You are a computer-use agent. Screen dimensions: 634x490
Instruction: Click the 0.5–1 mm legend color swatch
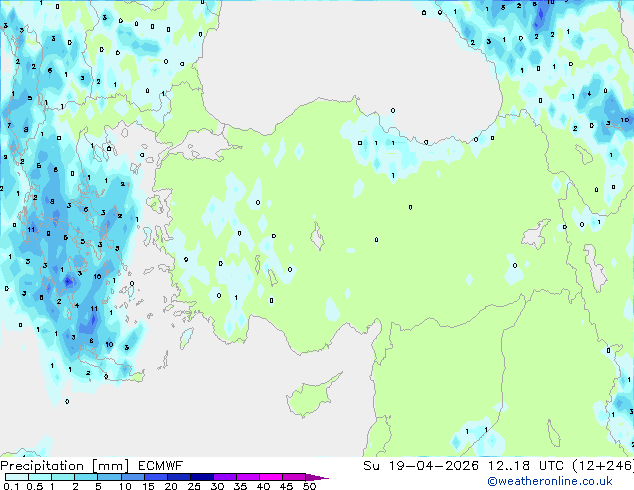point(40,477)
